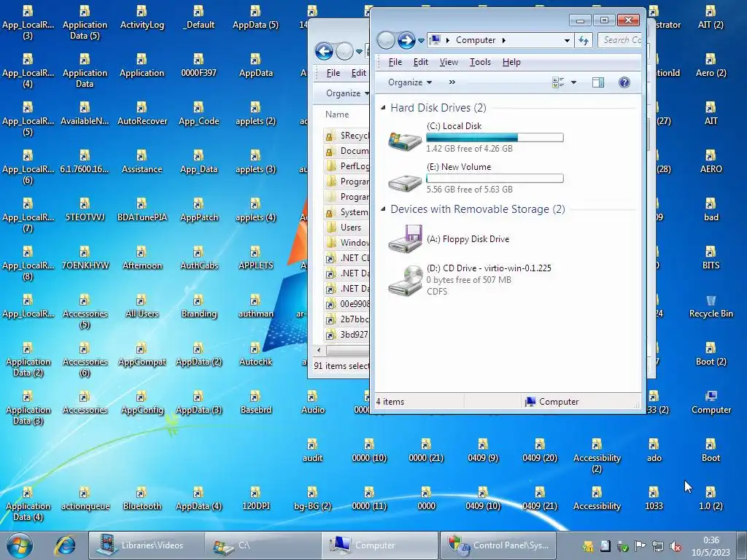This screenshot has width=747, height=560.
Task: Select the Branding desktop shortcut
Action: pos(198,306)
